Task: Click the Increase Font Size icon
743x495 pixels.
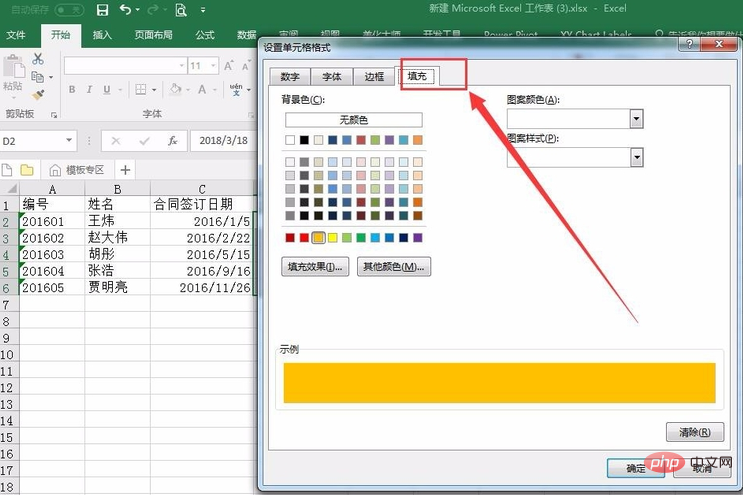Action: pyautogui.click(x=228, y=66)
